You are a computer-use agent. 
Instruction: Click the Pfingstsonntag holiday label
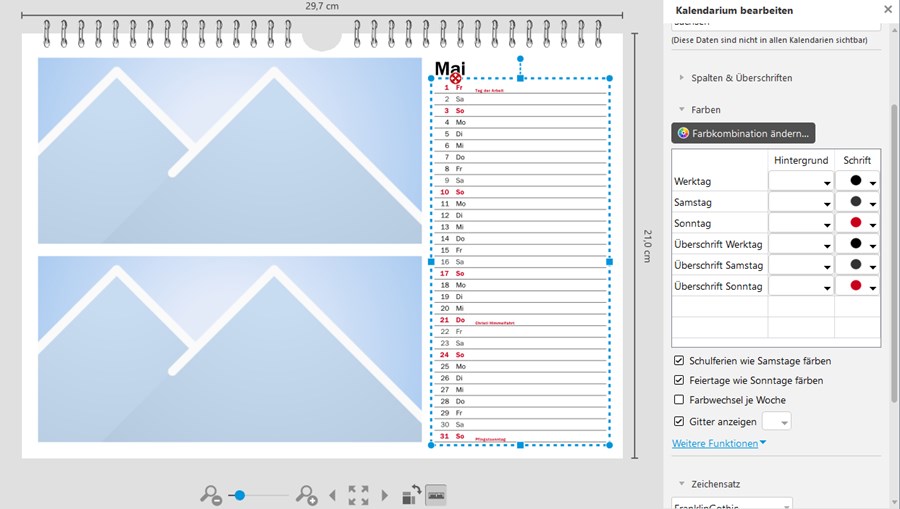coord(491,440)
